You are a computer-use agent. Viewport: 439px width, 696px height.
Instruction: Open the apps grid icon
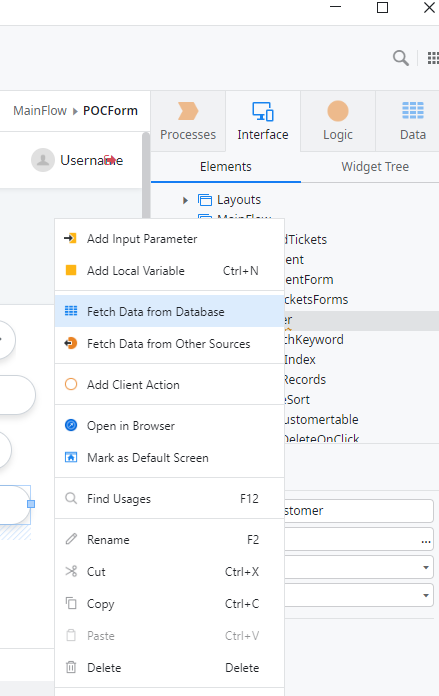433,58
